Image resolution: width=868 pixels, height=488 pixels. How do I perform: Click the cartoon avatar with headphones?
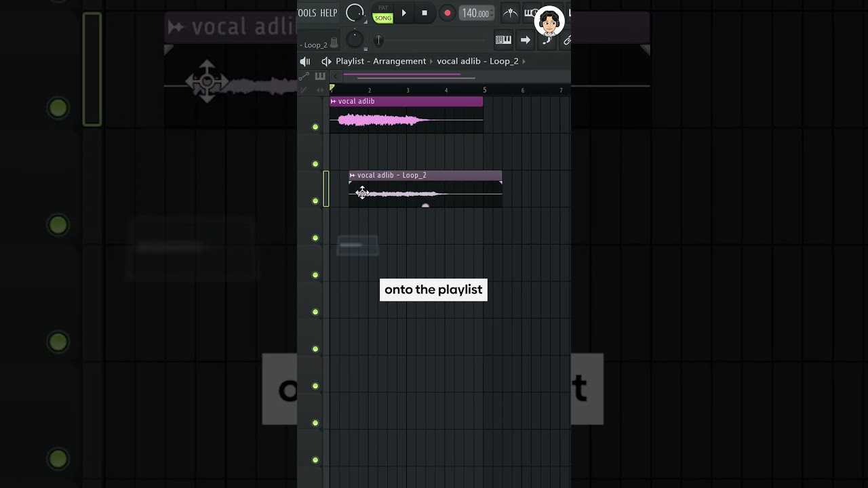tap(549, 22)
